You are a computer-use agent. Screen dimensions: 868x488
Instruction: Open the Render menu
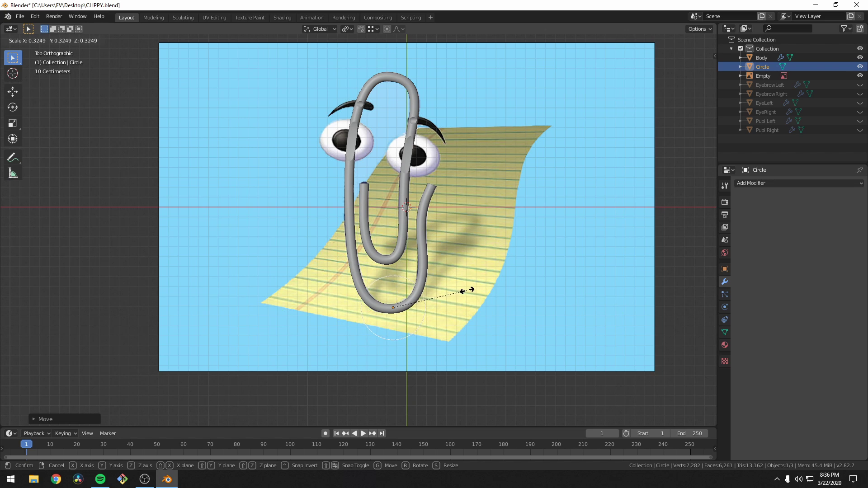pos(54,16)
